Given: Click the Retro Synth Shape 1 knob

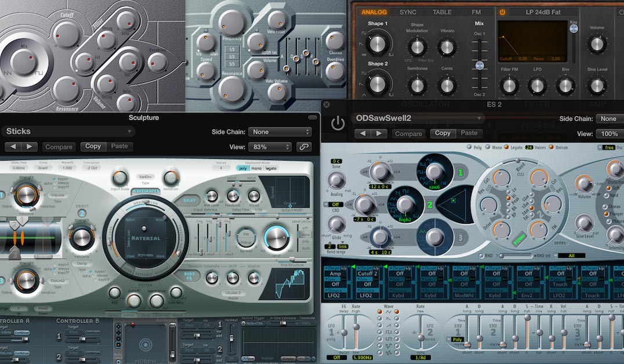Looking at the screenshot, I should pyautogui.click(x=378, y=43).
